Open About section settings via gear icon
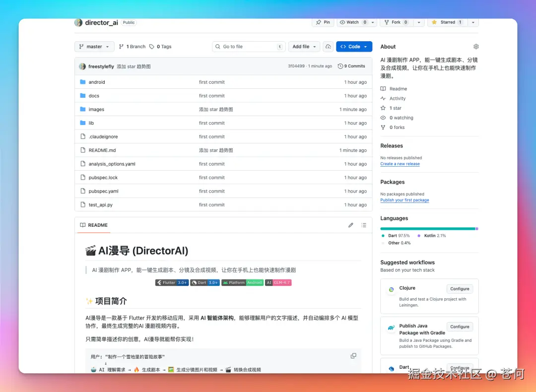 click(x=476, y=46)
